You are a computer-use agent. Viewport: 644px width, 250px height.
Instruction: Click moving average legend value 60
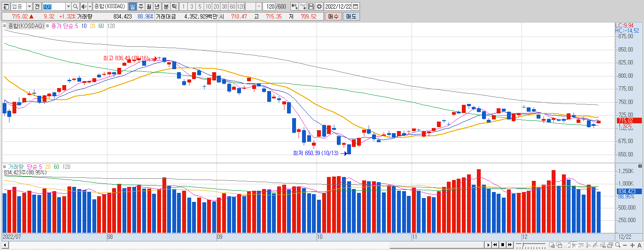101,26
